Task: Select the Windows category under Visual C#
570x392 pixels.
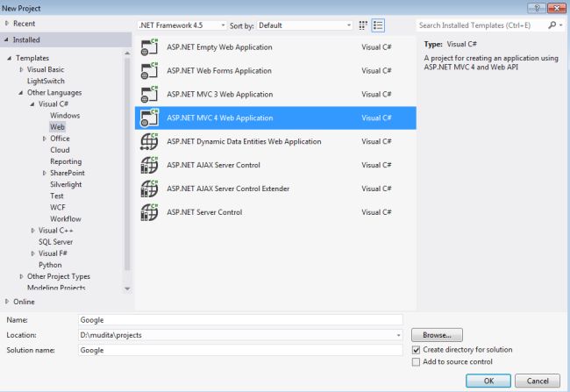Action: pos(65,116)
